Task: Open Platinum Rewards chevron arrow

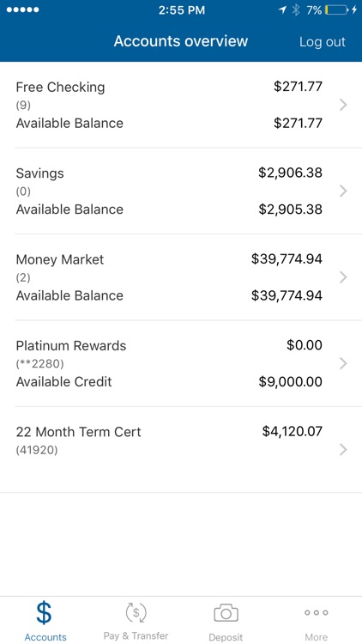Action: coord(343,364)
